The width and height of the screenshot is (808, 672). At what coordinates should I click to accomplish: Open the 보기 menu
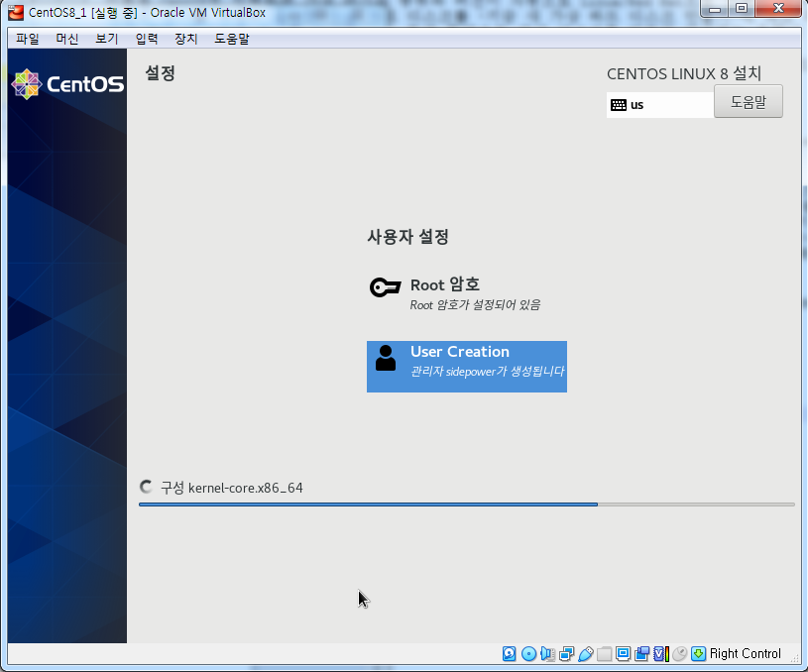(x=107, y=39)
